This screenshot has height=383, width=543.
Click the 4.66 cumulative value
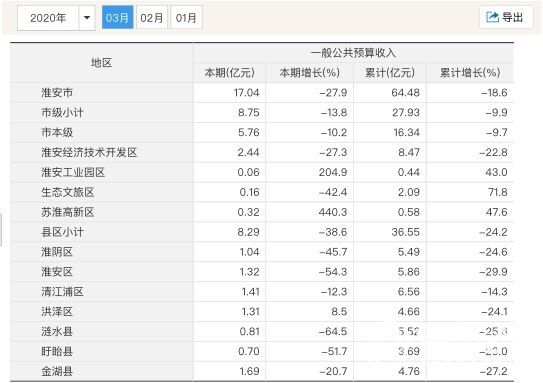(409, 312)
